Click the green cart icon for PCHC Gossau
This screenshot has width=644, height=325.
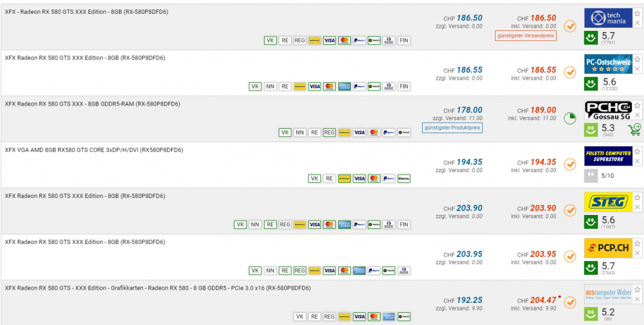633,129
